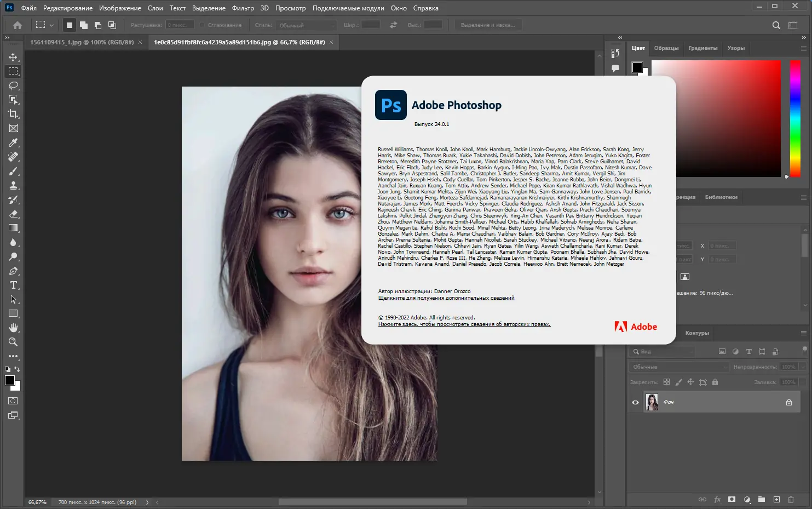
Task: Select the Move tool
Action: coord(13,57)
